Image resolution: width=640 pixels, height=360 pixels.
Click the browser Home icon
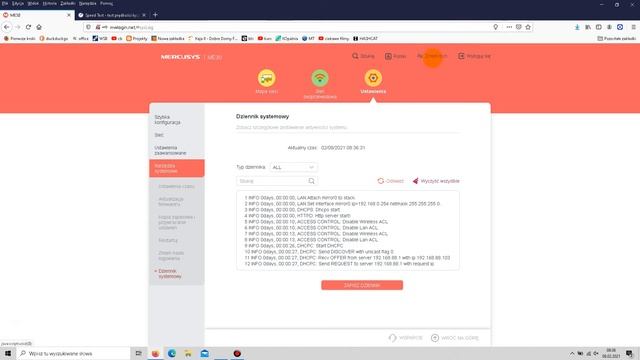pyautogui.click(x=39, y=27)
